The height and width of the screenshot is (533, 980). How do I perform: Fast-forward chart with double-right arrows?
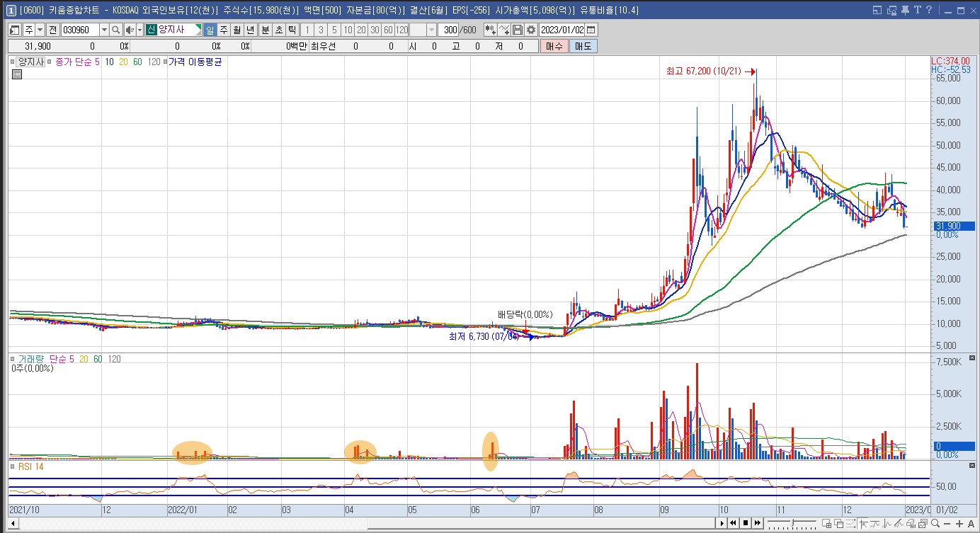pos(757,523)
